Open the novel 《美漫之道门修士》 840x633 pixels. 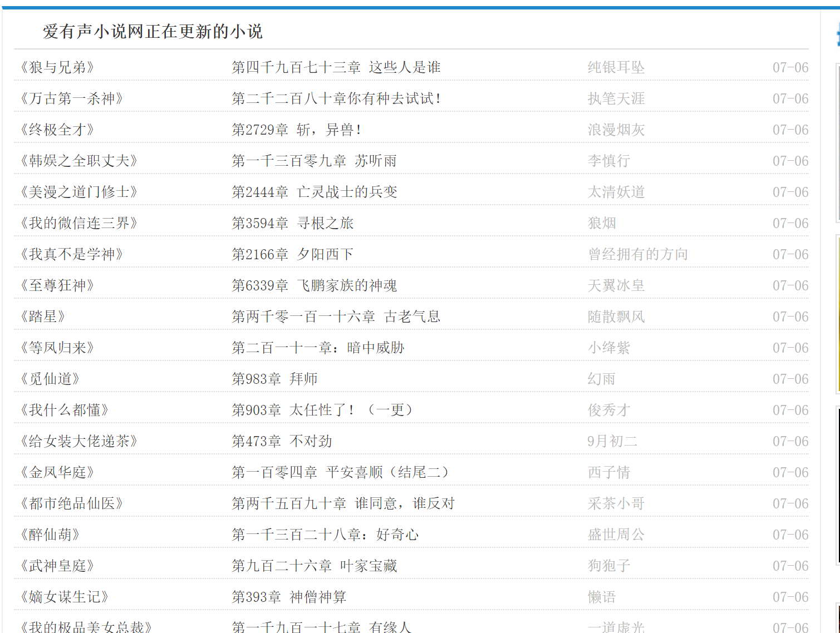[80, 192]
